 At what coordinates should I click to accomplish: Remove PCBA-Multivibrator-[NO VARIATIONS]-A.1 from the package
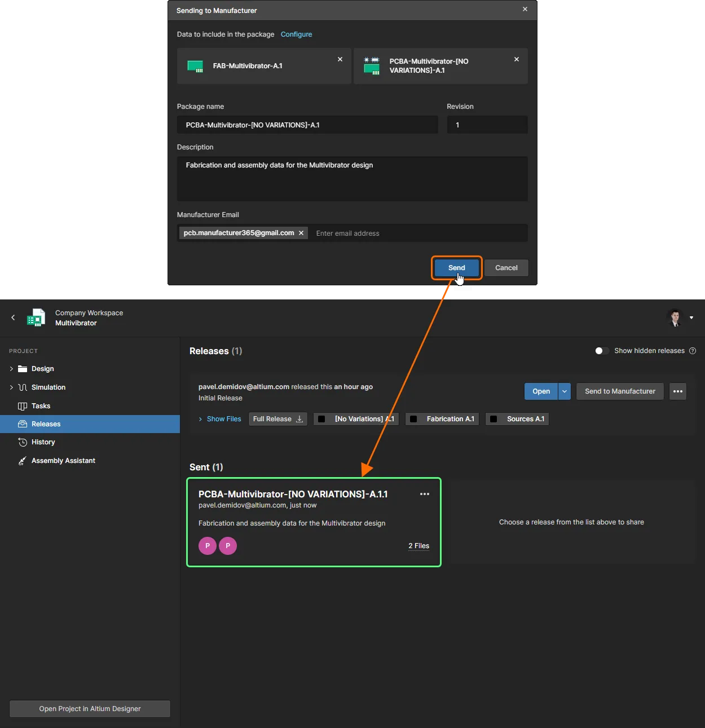[x=517, y=59]
